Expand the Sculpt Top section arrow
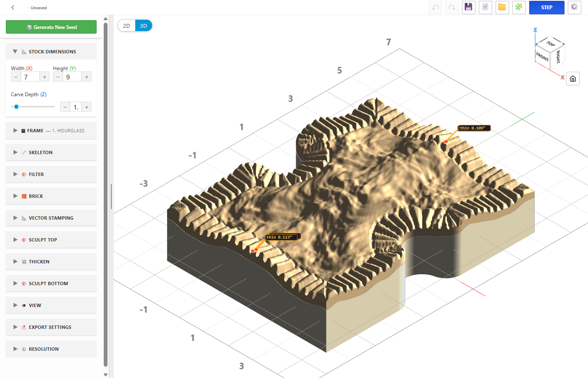 pyautogui.click(x=15, y=240)
